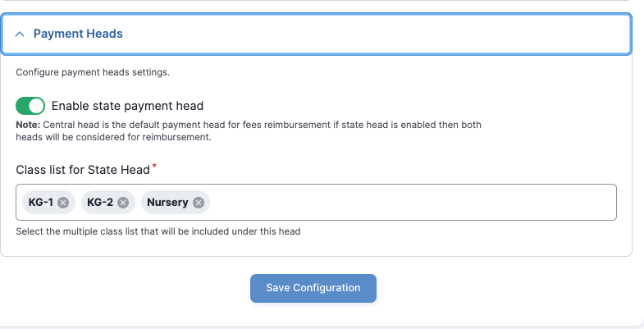The image size is (644, 329).
Task: Click the bold "Note:" text
Action: pos(28,125)
